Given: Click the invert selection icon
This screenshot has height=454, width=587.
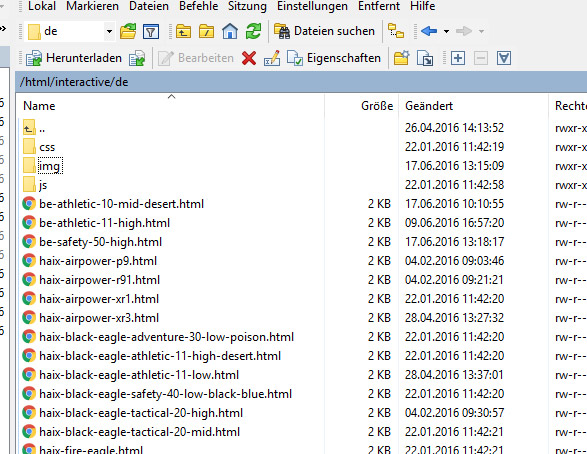Looking at the screenshot, I should coord(504,58).
